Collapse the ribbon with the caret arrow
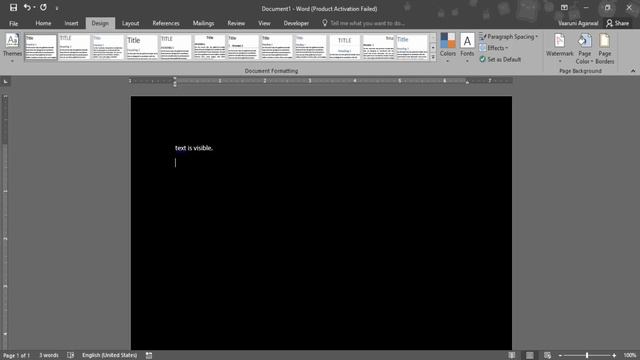The image size is (640, 360). pos(633,71)
